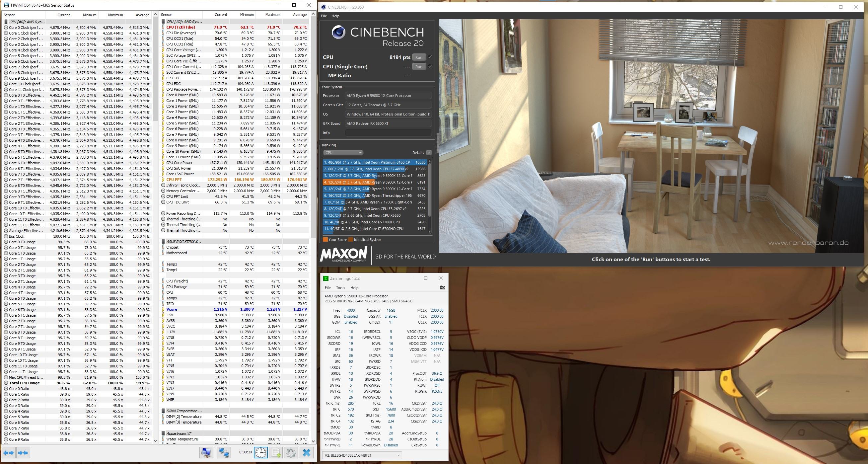
Task: Click the Your Score orange legend swatch
Action: tap(325, 240)
